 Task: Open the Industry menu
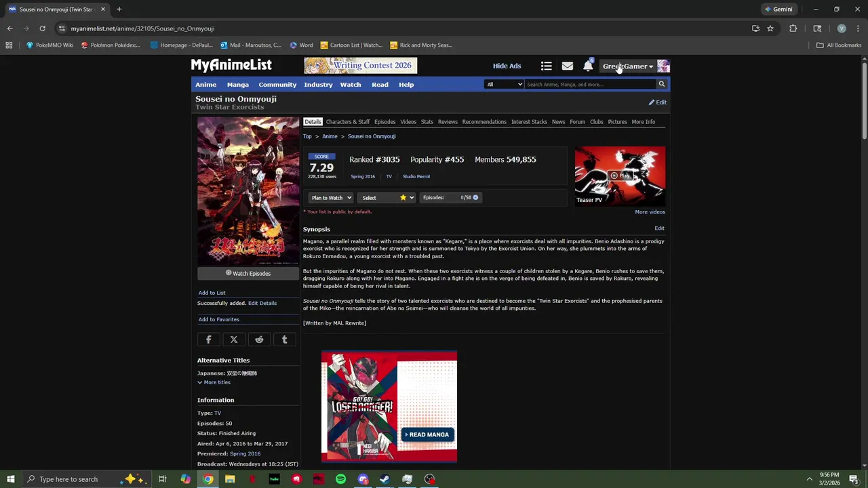(x=318, y=85)
